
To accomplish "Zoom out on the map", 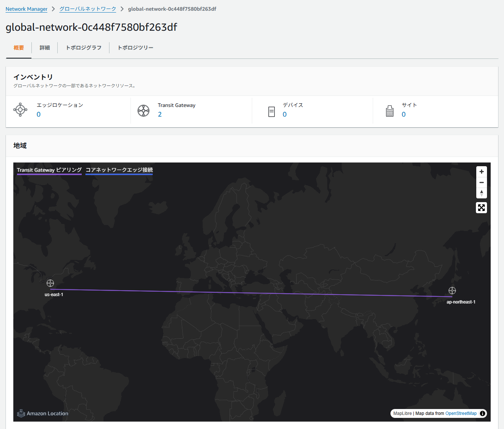I will pyautogui.click(x=481, y=182).
